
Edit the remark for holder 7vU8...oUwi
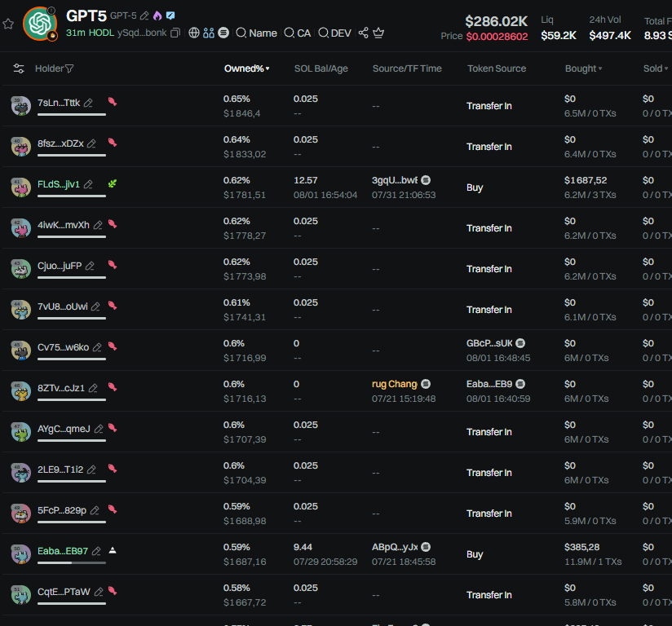coord(96,306)
